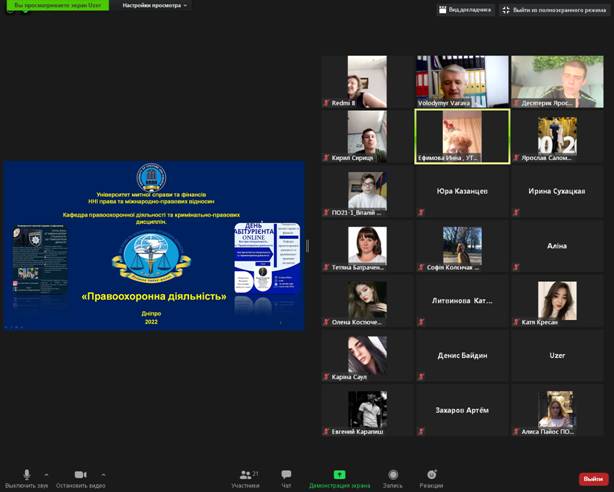
Task: Open the Chat bubble icon
Action: click(x=286, y=474)
